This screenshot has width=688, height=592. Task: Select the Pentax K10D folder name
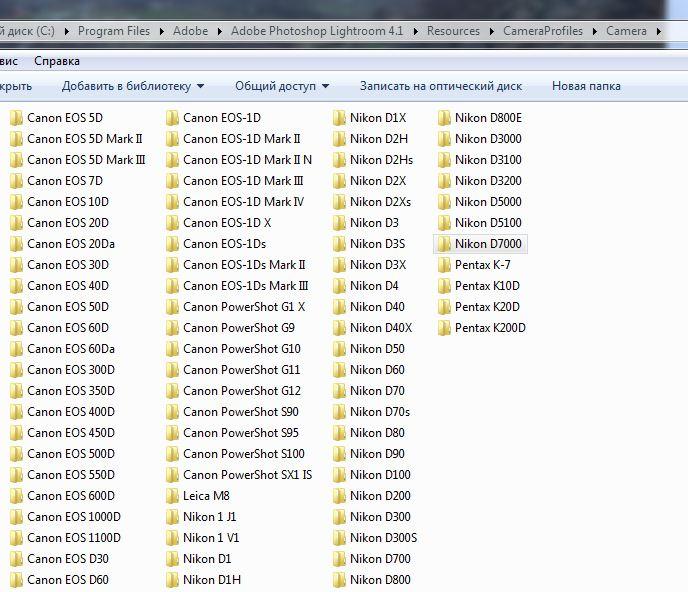tap(487, 286)
